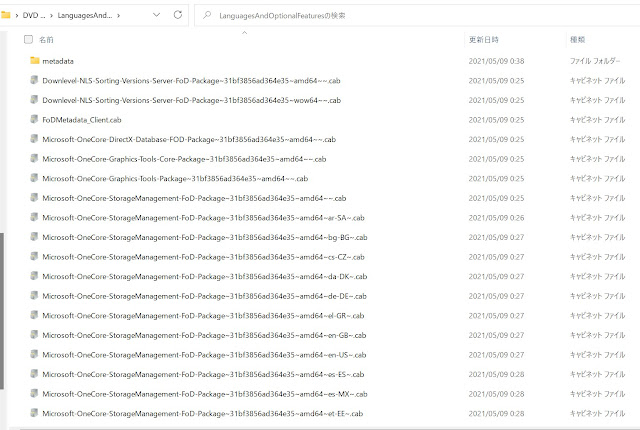Viewport: 640px width, 430px height.
Task: Click icon of StorageManagement de-DE cab file
Action: pyautogui.click(x=34, y=295)
